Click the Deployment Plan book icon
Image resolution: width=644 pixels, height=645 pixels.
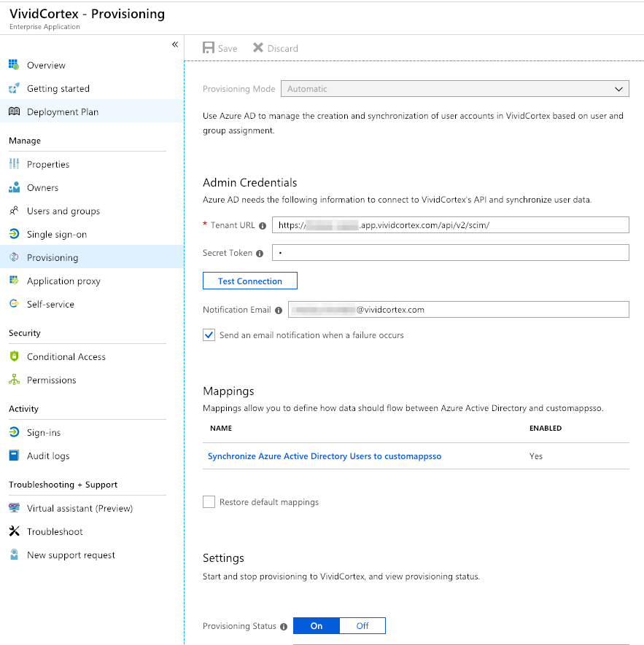[x=14, y=112]
